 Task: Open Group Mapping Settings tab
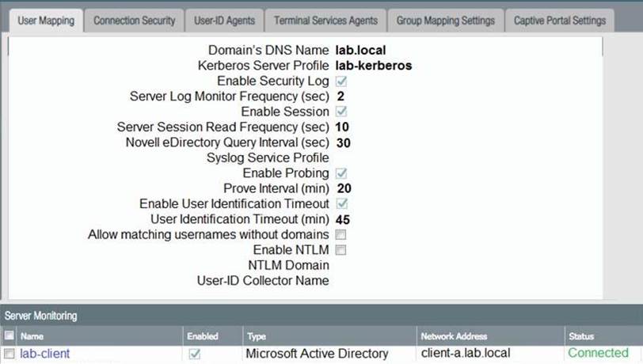[x=445, y=21]
